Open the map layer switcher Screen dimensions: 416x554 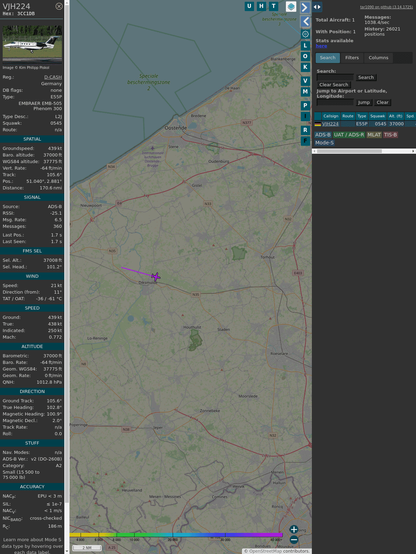pyautogui.click(x=291, y=6)
